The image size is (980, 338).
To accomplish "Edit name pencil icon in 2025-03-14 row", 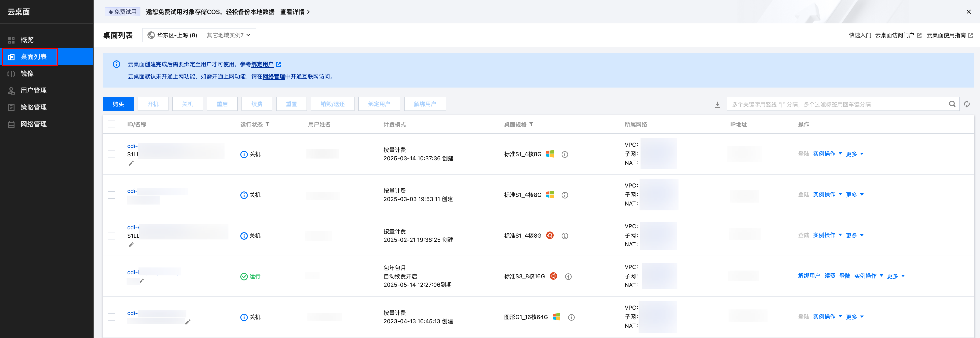I will tap(131, 163).
